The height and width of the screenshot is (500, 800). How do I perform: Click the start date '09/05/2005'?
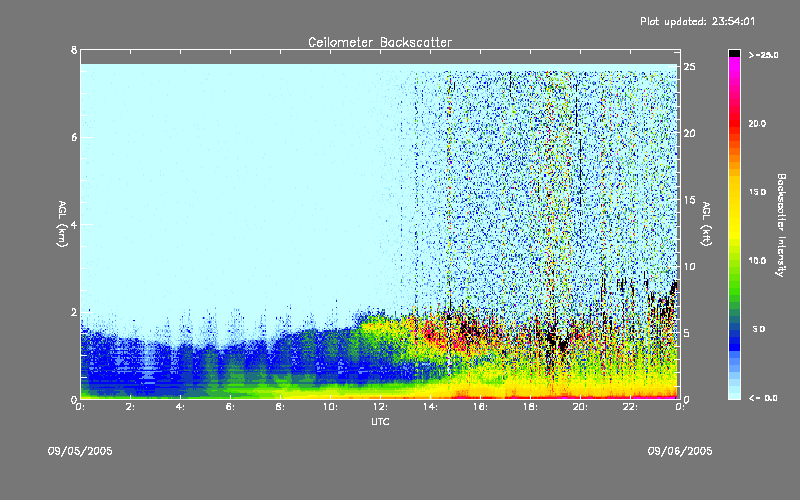point(80,451)
